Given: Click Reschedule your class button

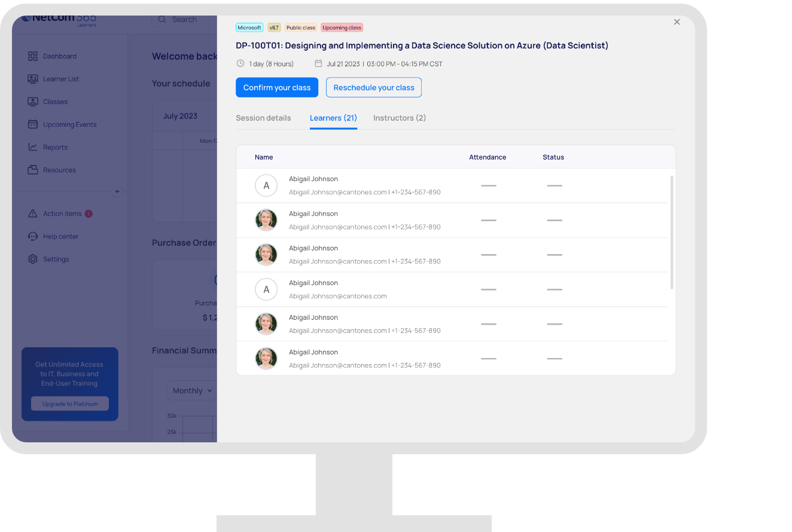Looking at the screenshot, I should click(374, 87).
